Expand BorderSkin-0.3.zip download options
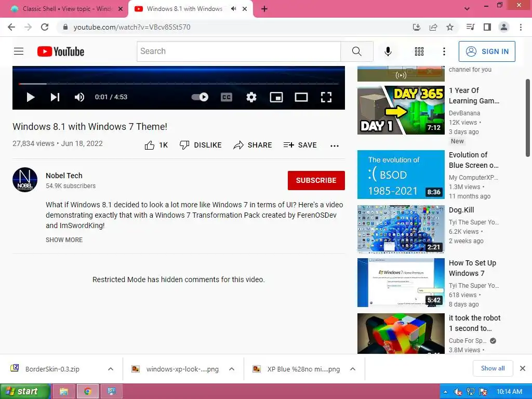This screenshot has height=399, width=532. coord(111,369)
